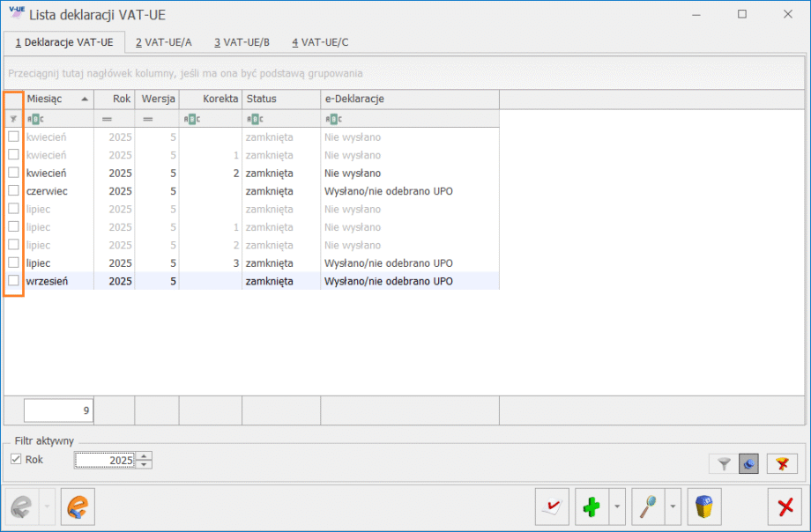The height and width of the screenshot is (532, 811).
Task: Click the red checkmark select icon
Action: tap(552, 507)
